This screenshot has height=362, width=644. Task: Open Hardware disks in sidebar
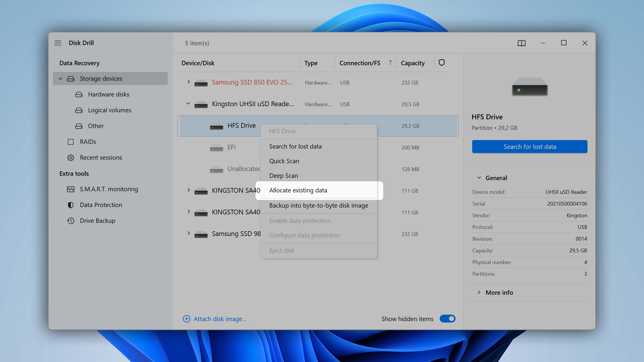[109, 94]
